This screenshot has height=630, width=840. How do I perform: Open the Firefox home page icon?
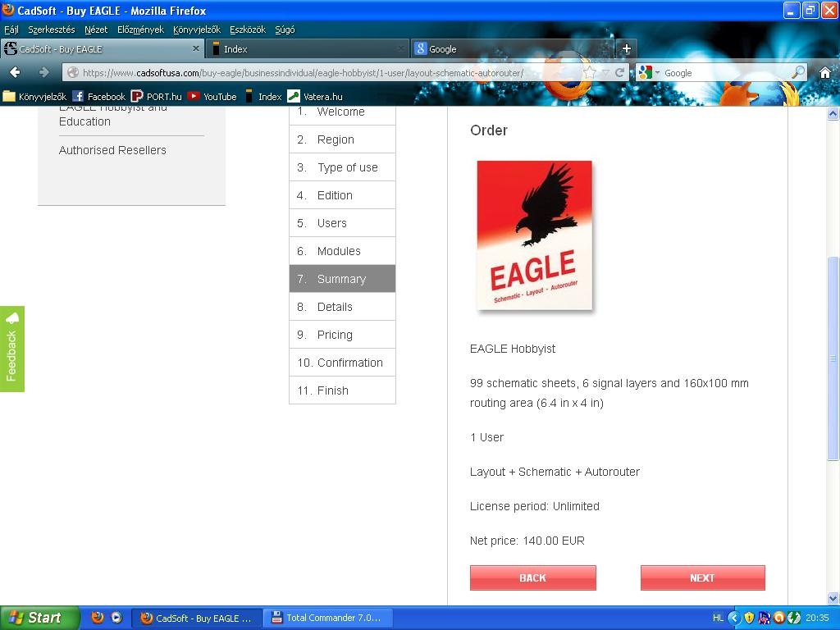825,72
